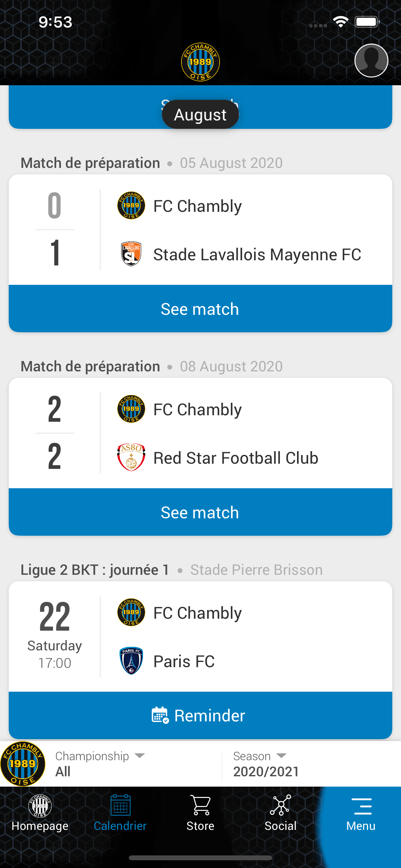This screenshot has height=868, width=401.
Task: See match for Chambly vs Red Star
Action: coord(200,512)
